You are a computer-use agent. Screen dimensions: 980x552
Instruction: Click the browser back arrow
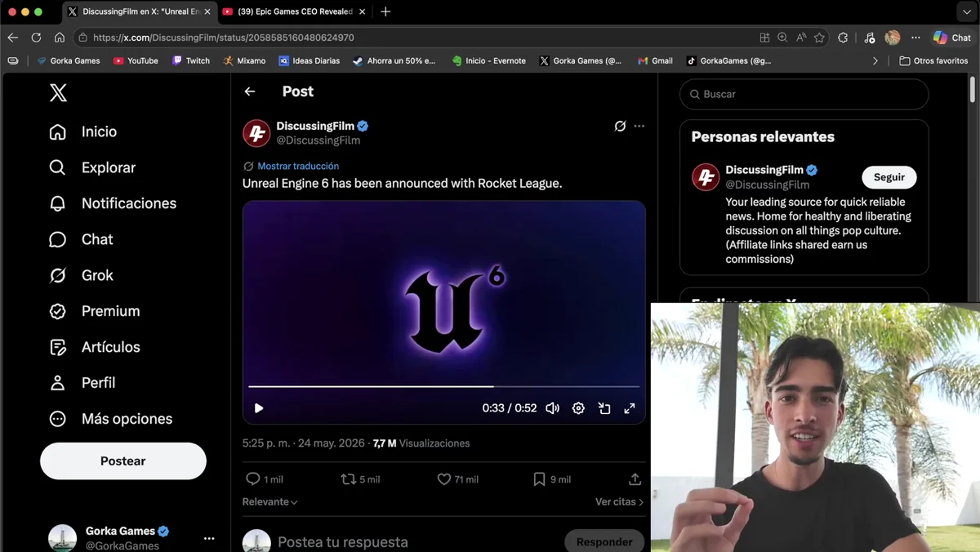click(x=13, y=38)
